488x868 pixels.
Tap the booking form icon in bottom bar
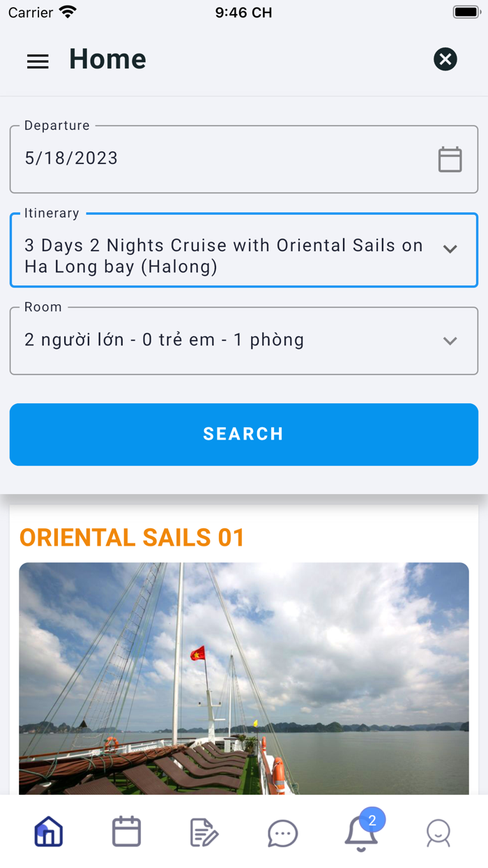tap(204, 831)
